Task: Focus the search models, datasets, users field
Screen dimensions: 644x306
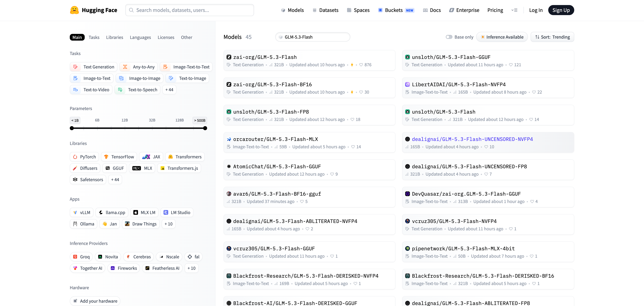Action: [x=190, y=10]
